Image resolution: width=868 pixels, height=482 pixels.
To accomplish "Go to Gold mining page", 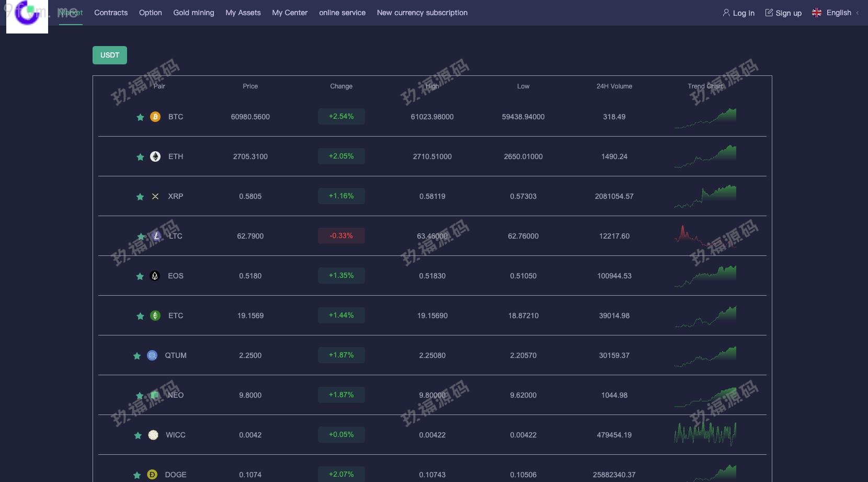I will 193,13.
